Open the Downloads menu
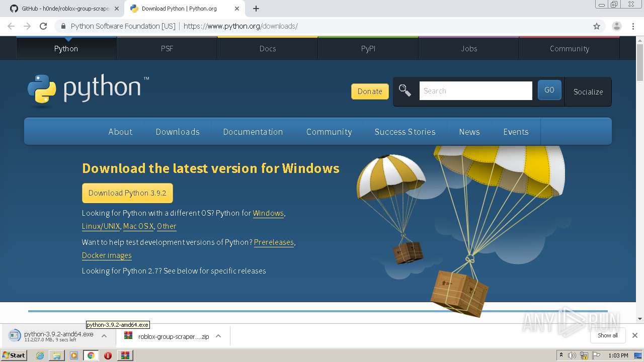 [178, 132]
